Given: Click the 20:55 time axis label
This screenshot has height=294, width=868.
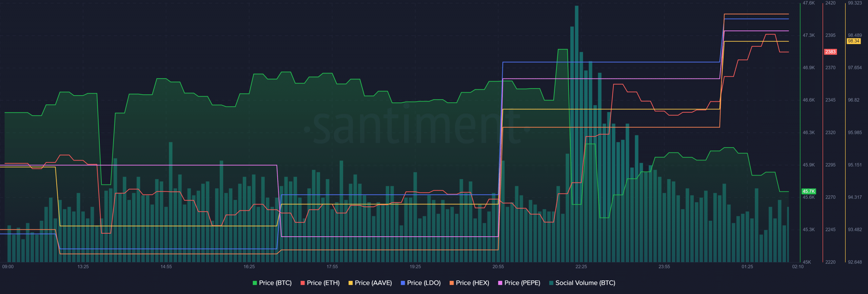Looking at the screenshot, I should pyautogui.click(x=498, y=267).
